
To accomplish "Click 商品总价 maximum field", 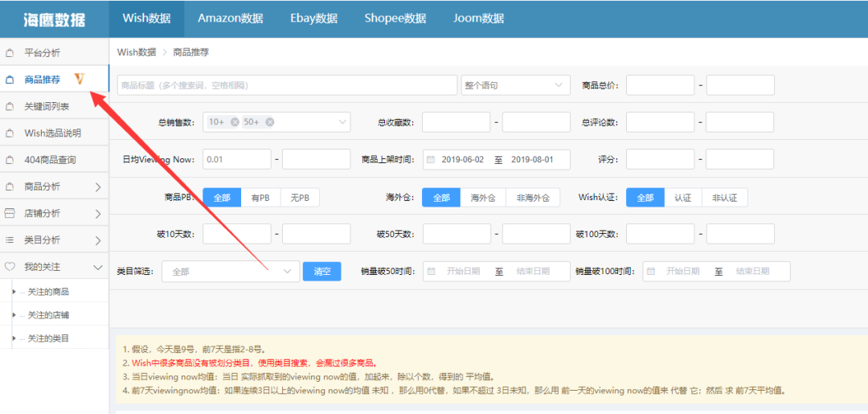I will tap(740, 85).
